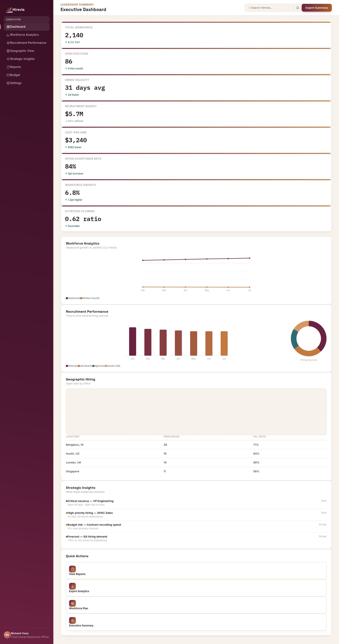Go to Geographic View page
This screenshot has height=644, width=339.
(26, 51)
